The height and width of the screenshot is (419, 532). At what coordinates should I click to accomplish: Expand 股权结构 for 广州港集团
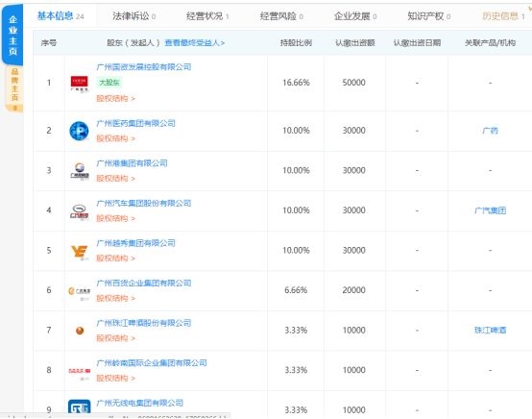tap(115, 179)
